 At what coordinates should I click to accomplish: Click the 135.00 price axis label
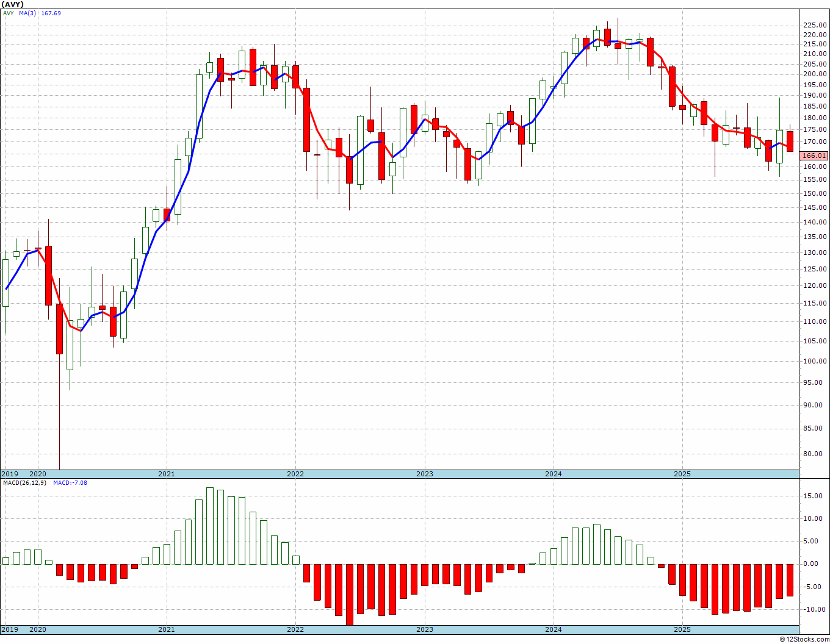pos(815,237)
